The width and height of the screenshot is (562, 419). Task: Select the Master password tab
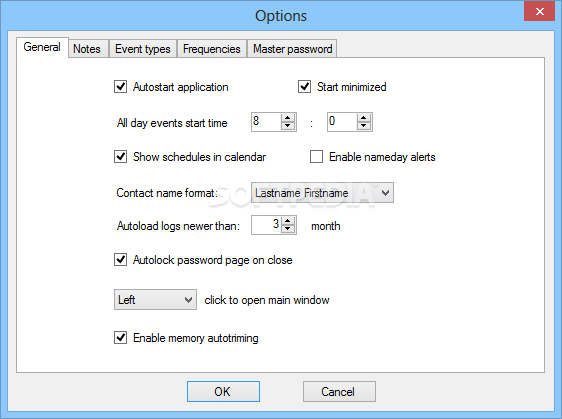tap(292, 49)
